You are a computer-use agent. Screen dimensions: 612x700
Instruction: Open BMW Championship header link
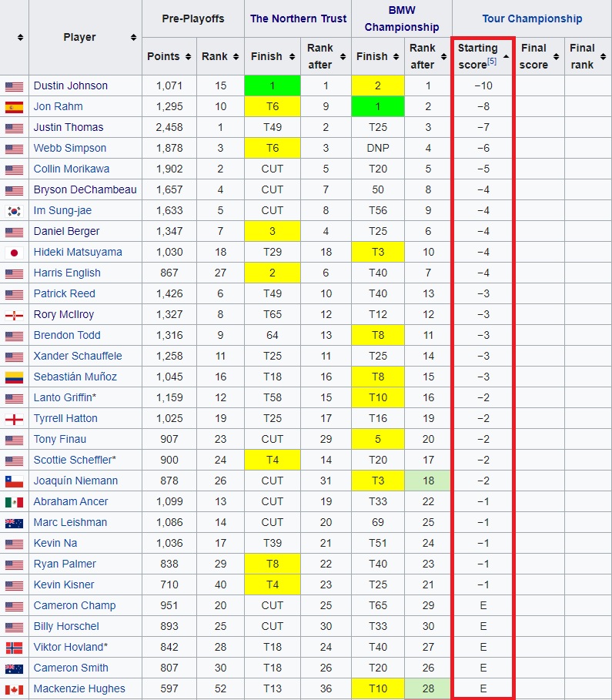click(x=402, y=18)
